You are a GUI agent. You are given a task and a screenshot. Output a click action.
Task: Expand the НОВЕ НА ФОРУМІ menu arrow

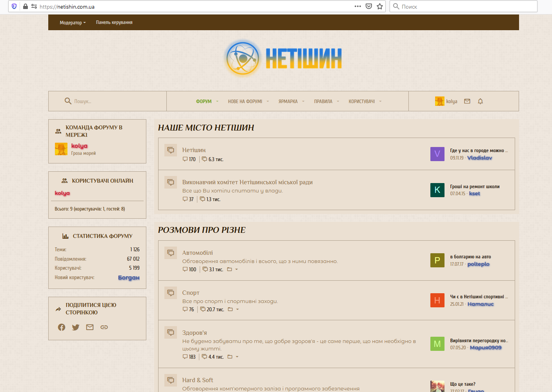(x=268, y=102)
